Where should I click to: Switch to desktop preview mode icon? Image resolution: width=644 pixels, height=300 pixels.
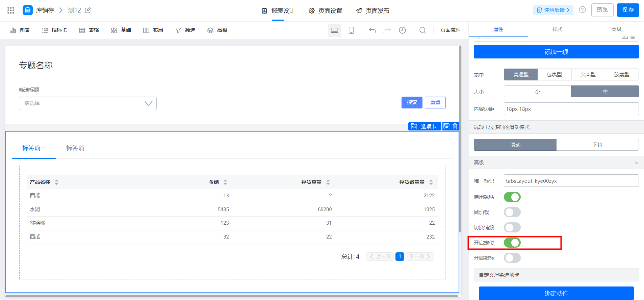click(x=334, y=30)
